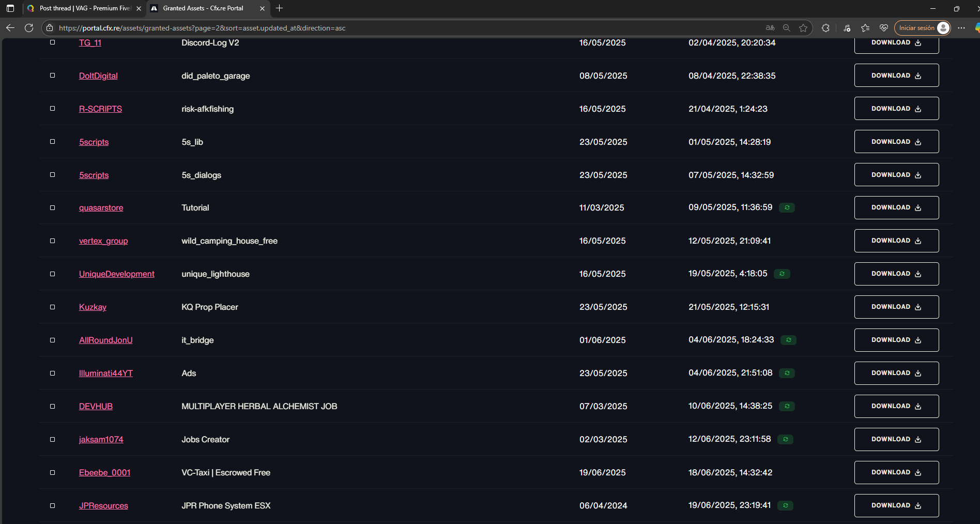Download JPR Phone System ESX

click(896, 505)
